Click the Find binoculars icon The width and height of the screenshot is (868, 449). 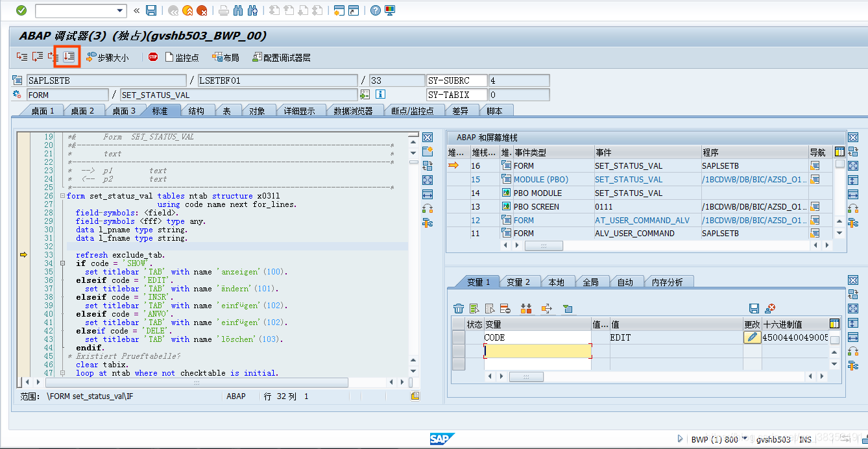237,10
